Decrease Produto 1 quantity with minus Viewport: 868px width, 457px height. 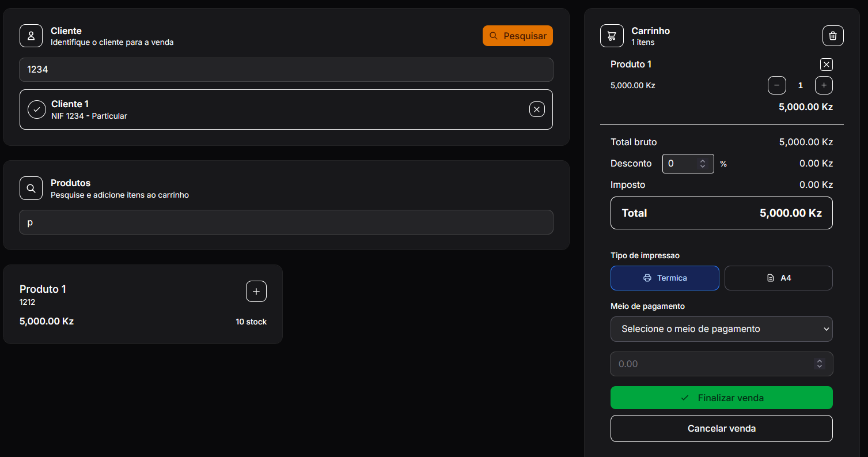tap(776, 85)
